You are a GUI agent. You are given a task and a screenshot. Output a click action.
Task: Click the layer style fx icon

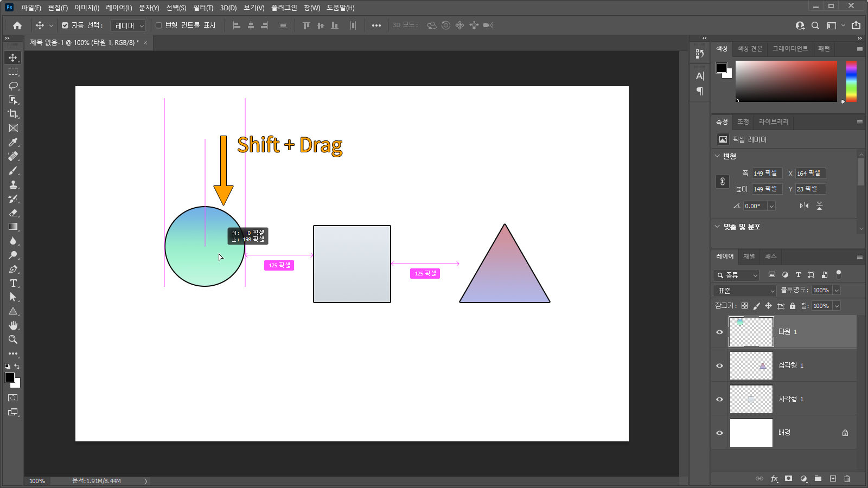[774, 479]
